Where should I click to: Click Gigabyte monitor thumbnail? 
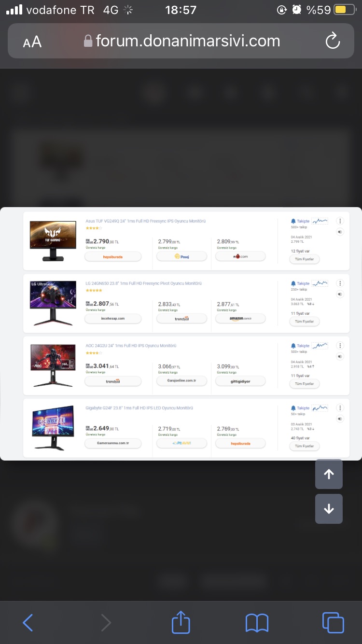53,428
